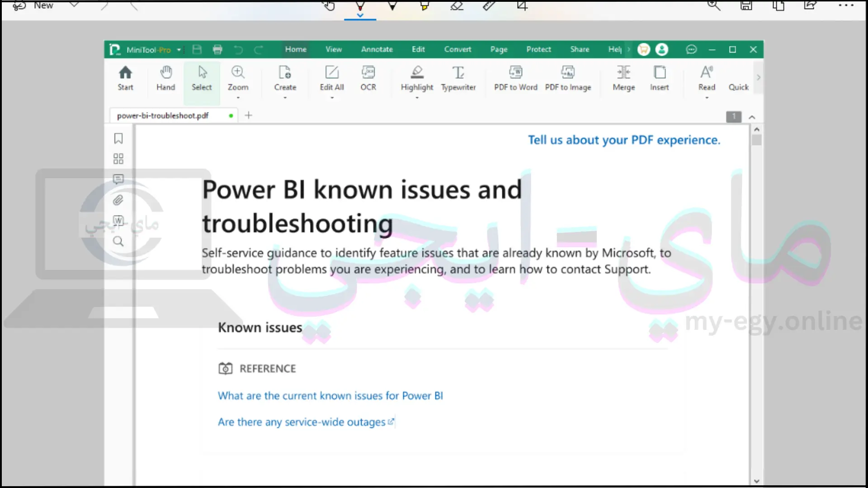
Task: Switch to the Protect tab
Action: (x=538, y=49)
